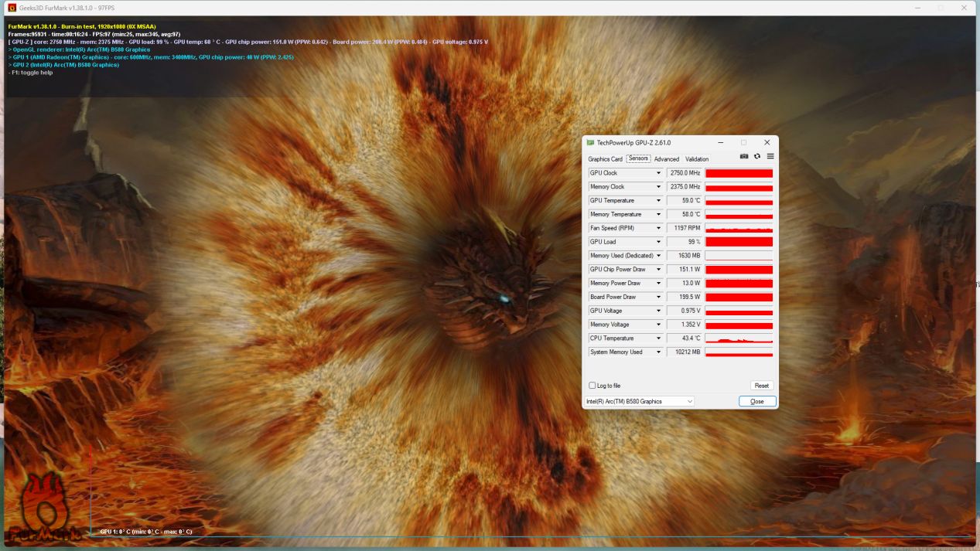Click the Memory Used (Dedicated) empty graph
This screenshot has width=980, height=551.
click(739, 256)
